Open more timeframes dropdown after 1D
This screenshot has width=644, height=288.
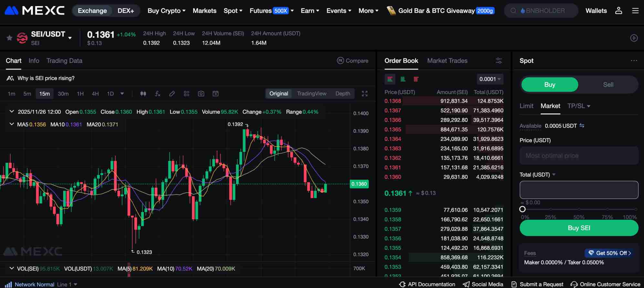click(122, 94)
